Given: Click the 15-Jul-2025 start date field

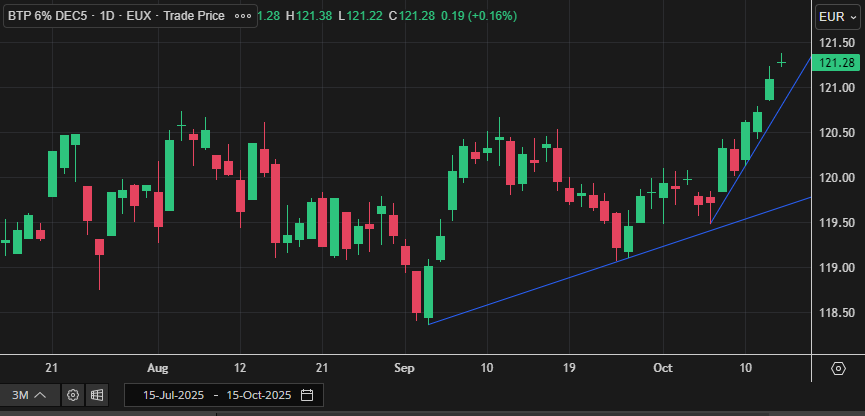Looking at the screenshot, I should pos(176,395).
